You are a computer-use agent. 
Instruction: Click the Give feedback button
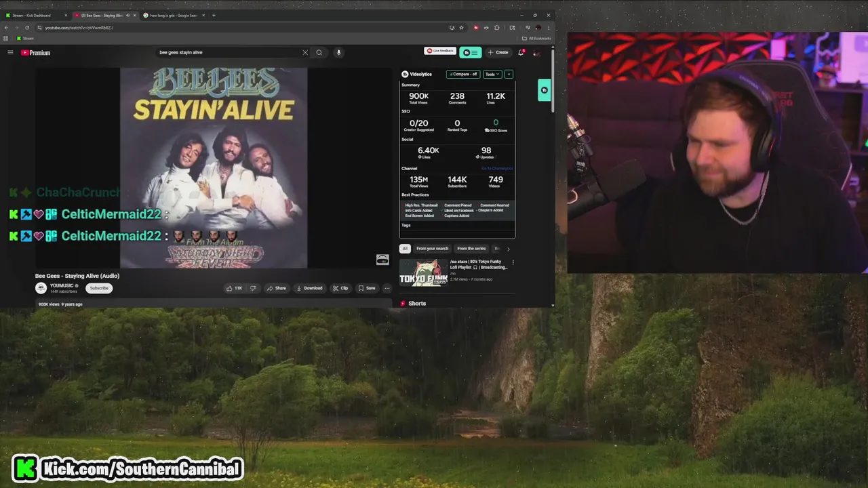point(440,51)
